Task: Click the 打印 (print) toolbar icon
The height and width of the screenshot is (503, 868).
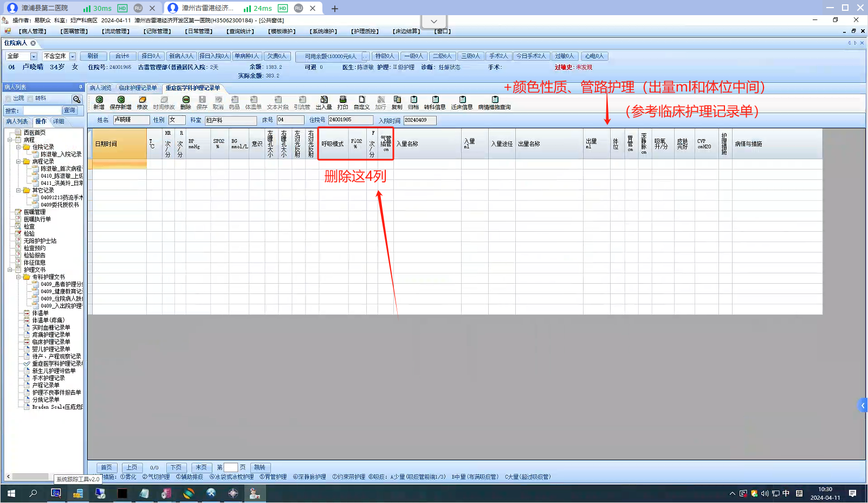Action: click(x=343, y=103)
